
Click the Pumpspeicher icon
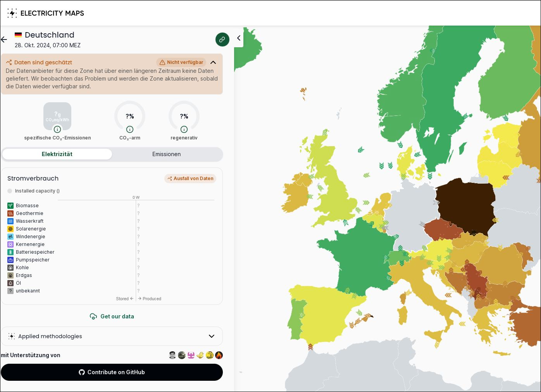pos(10,260)
